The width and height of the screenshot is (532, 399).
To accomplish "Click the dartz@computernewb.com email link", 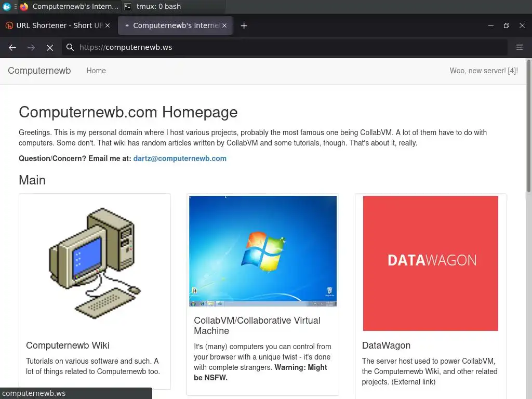I will pyautogui.click(x=180, y=158).
